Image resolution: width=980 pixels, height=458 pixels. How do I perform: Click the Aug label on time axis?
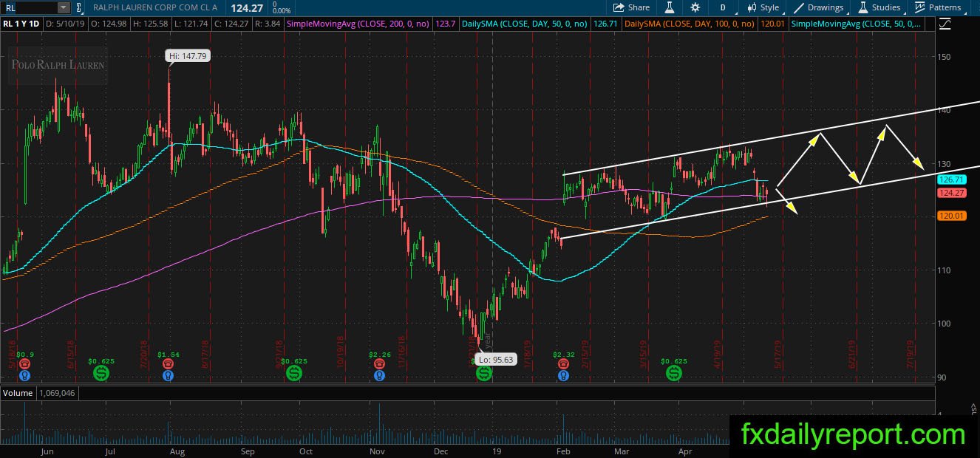tap(177, 451)
